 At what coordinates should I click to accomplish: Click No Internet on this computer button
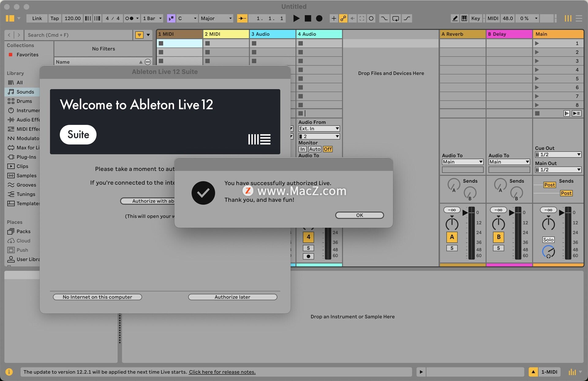click(x=97, y=297)
